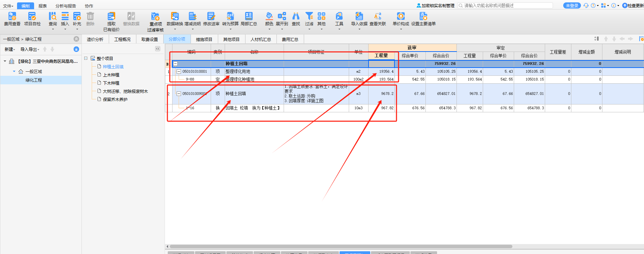Open the 措施项目 measures tab
Image resolution: width=644 pixels, height=254 pixels.
204,39
